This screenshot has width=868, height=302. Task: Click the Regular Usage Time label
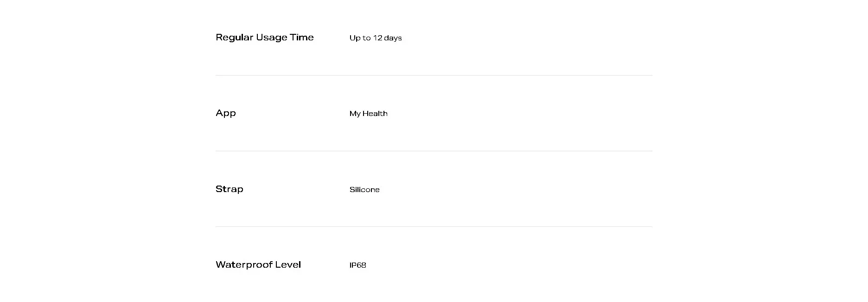coord(265,38)
